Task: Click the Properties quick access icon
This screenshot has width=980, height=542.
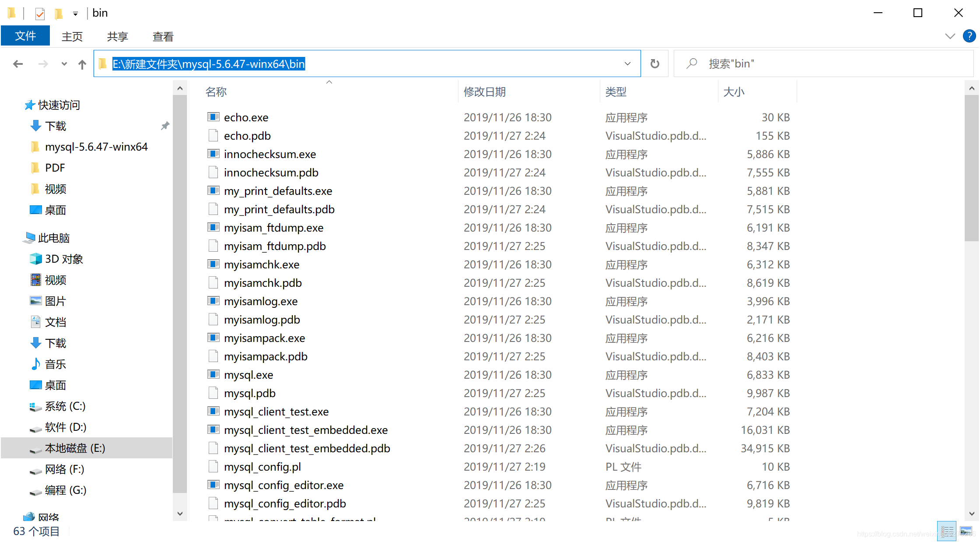Action: tap(40, 14)
